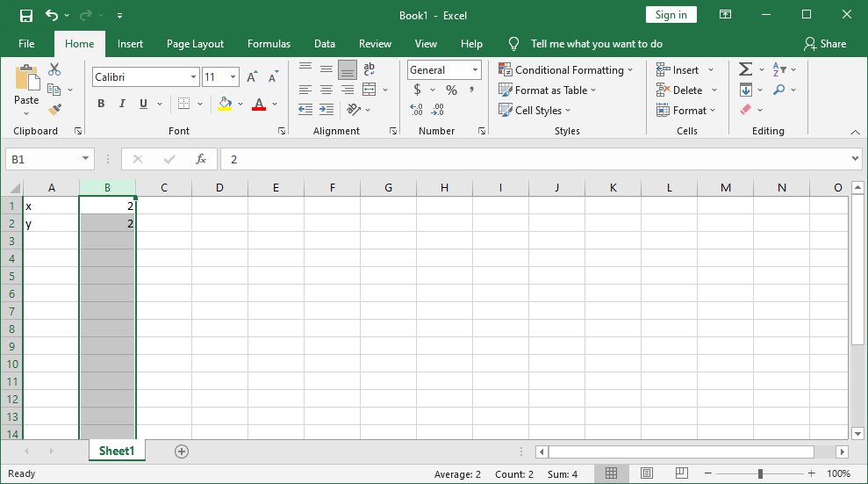Select the Sheet1 tab
Screen dimensions: 868x484
coord(117,451)
